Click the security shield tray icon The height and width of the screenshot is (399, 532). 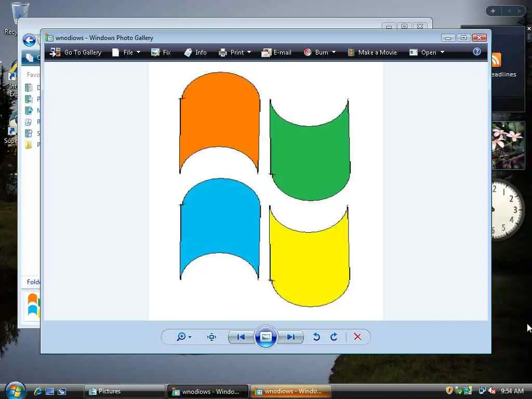click(x=449, y=391)
